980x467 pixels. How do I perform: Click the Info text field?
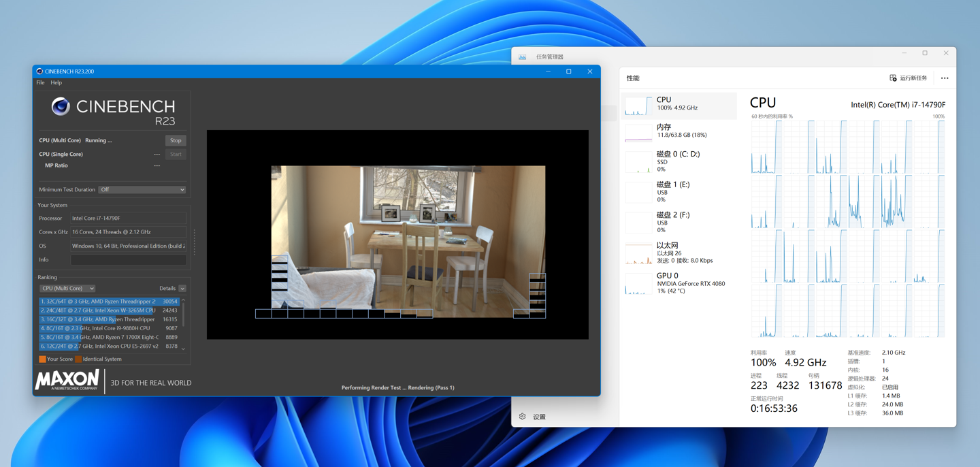coord(128,260)
